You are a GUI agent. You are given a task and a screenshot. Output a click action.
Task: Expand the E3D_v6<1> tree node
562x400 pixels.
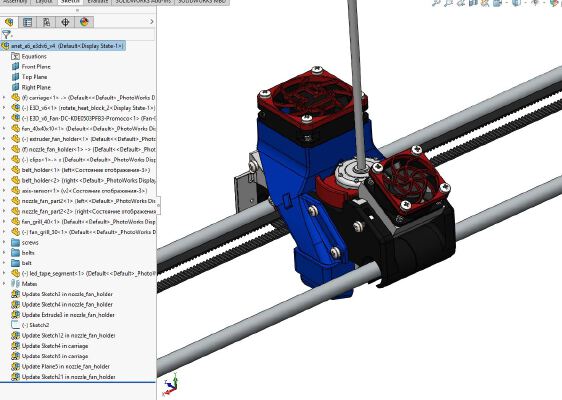coord(4,108)
